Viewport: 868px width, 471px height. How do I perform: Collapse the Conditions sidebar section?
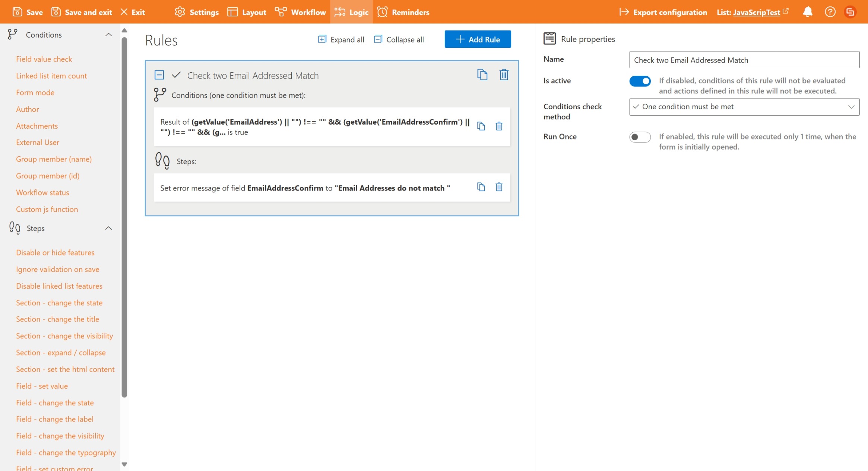(x=108, y=35)
